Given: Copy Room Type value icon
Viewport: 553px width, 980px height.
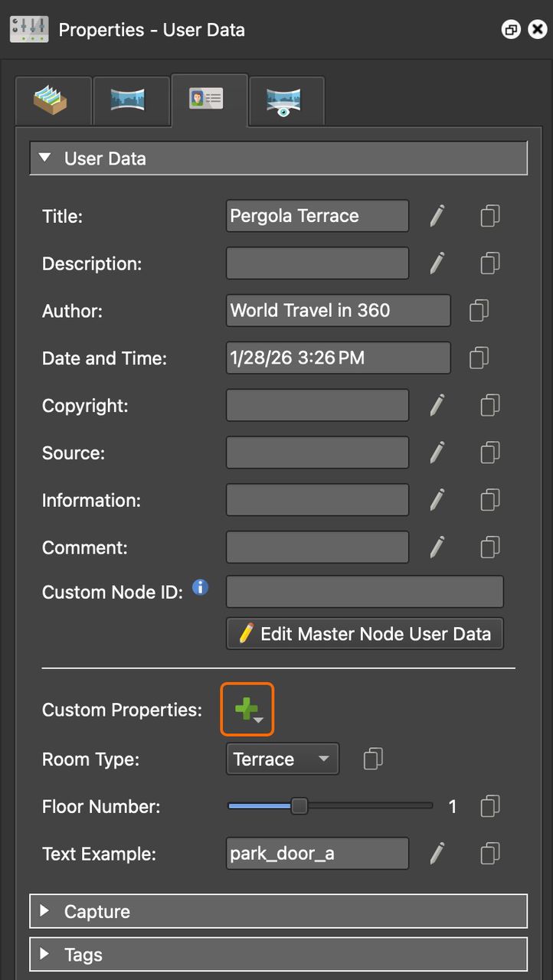Looking at the screenshot, I should (x=373, y=759).
